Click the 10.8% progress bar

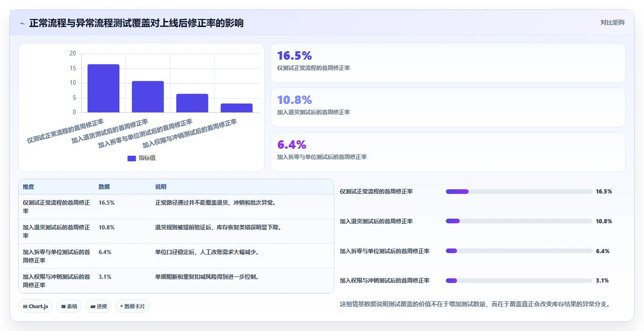(x=519, y=221)
